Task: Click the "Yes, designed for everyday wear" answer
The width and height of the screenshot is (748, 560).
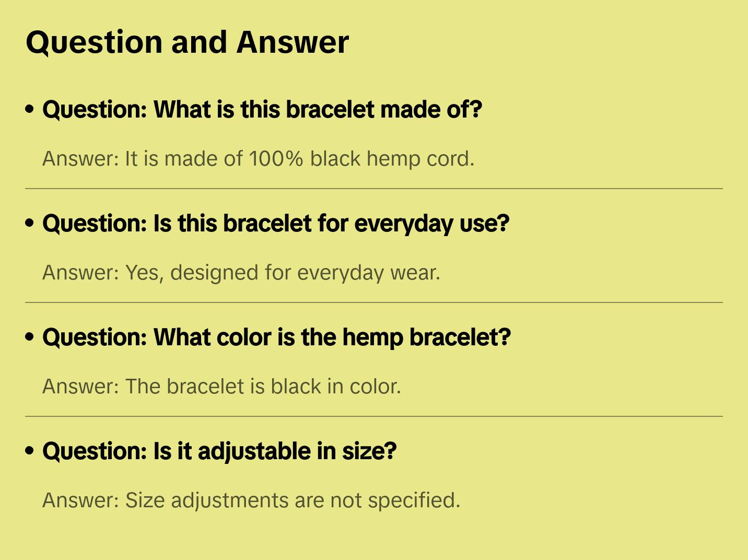Action: coord(241,273)
